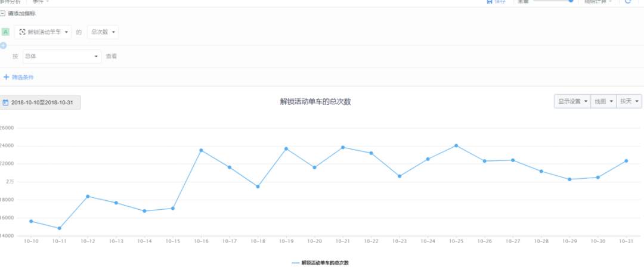644x270 pixels.
Task: Click the data point for 10-23
Action: [x=400, y=176]
